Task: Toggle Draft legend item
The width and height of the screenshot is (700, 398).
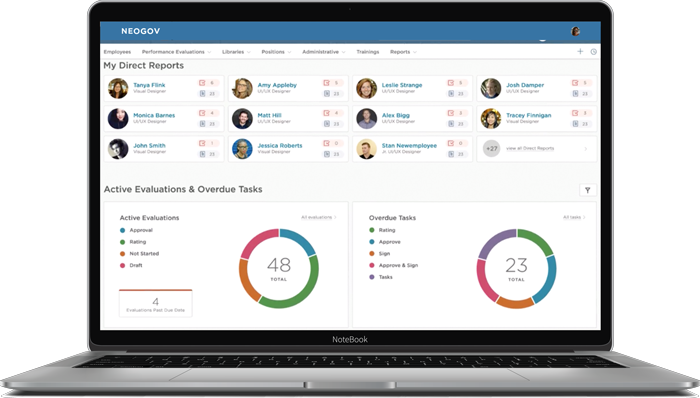Action: click(x=131, y=265)
